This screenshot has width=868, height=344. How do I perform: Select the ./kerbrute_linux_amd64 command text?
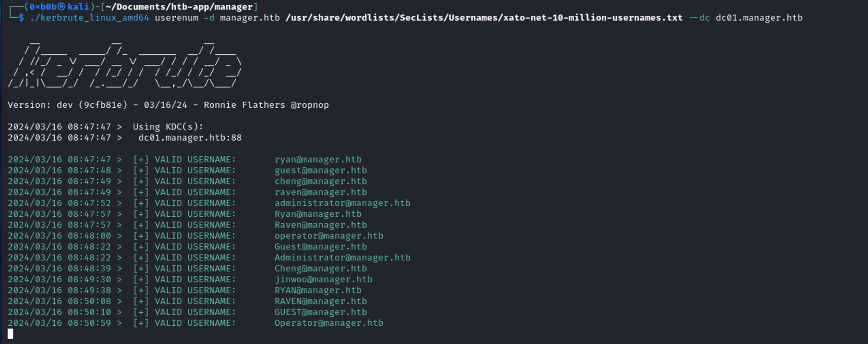[x=90, y=18]
